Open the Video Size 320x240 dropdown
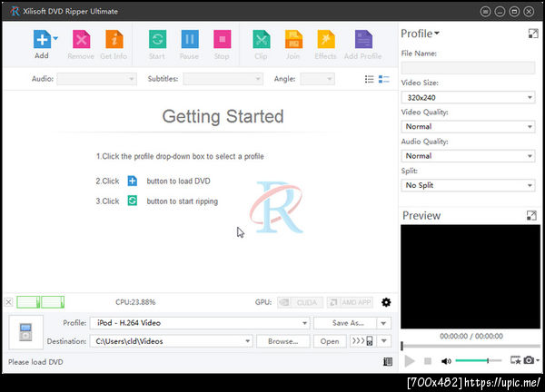 468,98
